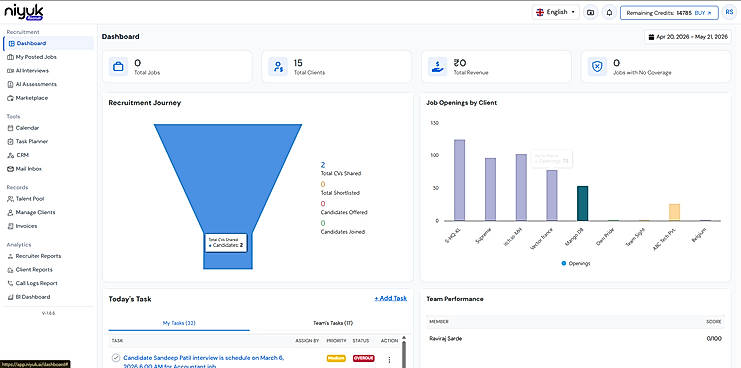Click the Talent Pool users icon
Image resolution: width=741 pixels, height=368 pixels.
click(11, 199)
